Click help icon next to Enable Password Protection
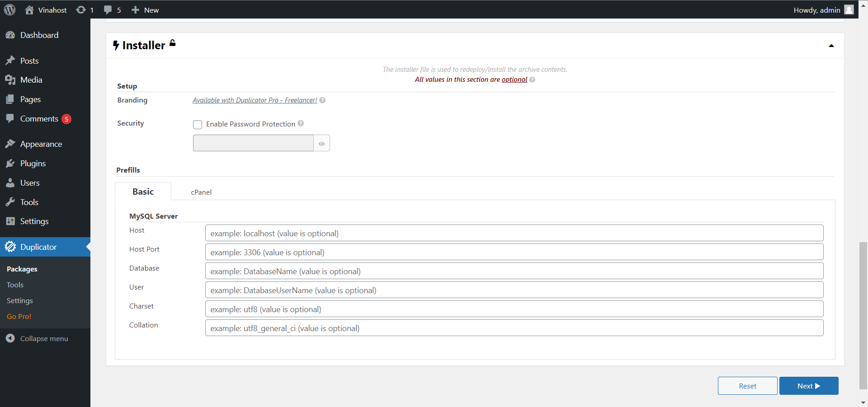Viewport: 868px width, 407px height. [301, 123]
